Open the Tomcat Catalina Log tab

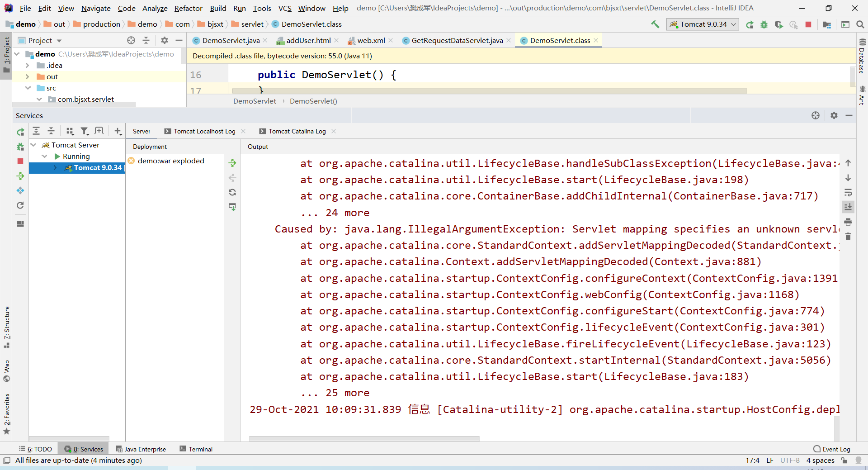tap(297, 131)
